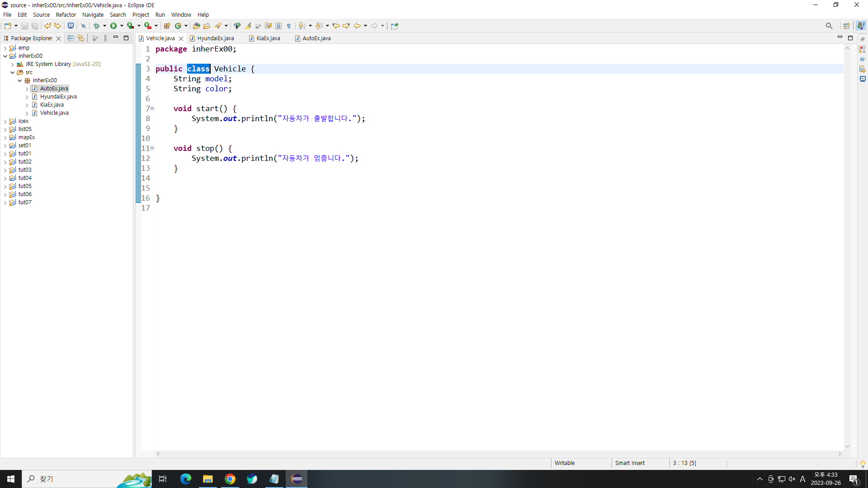Click the Debug bug icon
The height and width of the screenshot is (488, 868).
96,26
